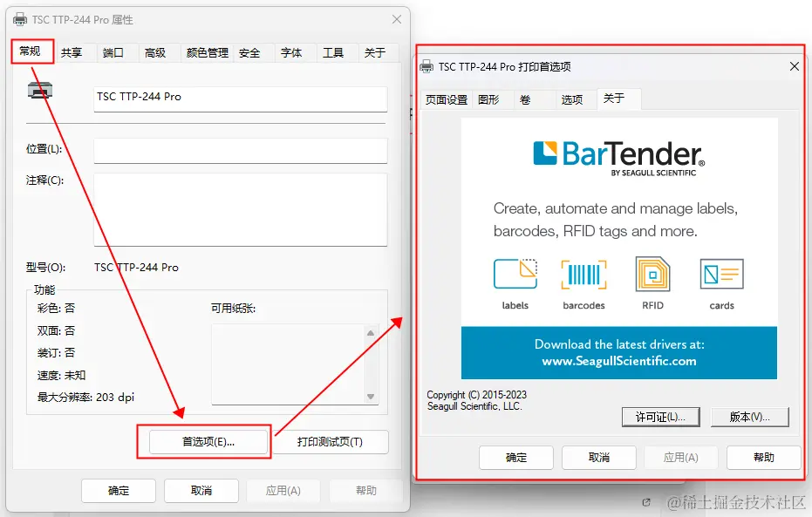Click the 最大分辨率: 203 dpi text

click(85, 398)
